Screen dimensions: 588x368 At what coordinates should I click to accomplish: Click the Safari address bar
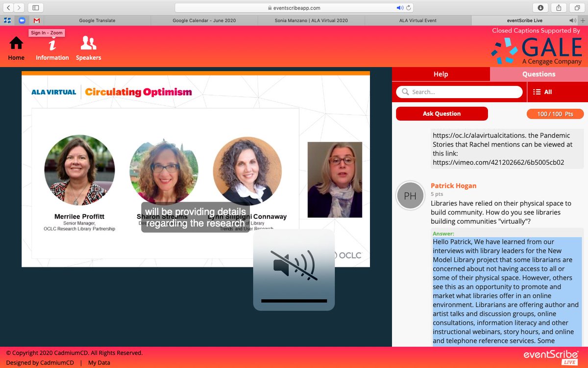click(294, 8)
